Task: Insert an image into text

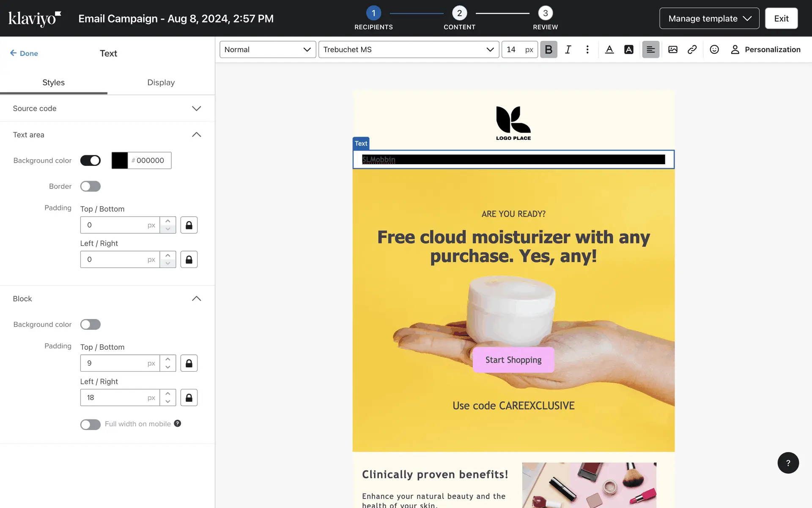Action: 673,50
